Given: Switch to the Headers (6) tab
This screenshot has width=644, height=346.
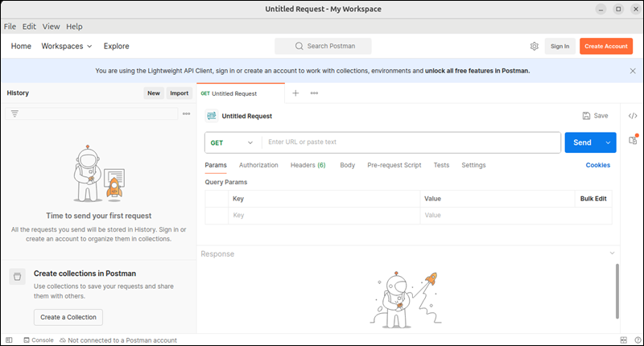Looking at the screenshot, I should tap(308, 165).
